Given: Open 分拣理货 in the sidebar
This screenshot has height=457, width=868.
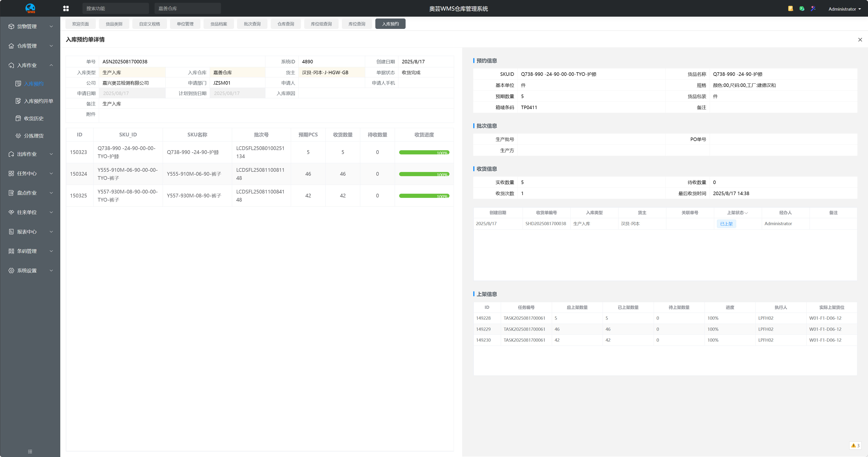Looking at the screenshot, I should pyautogui.click(x=34, y=136).
